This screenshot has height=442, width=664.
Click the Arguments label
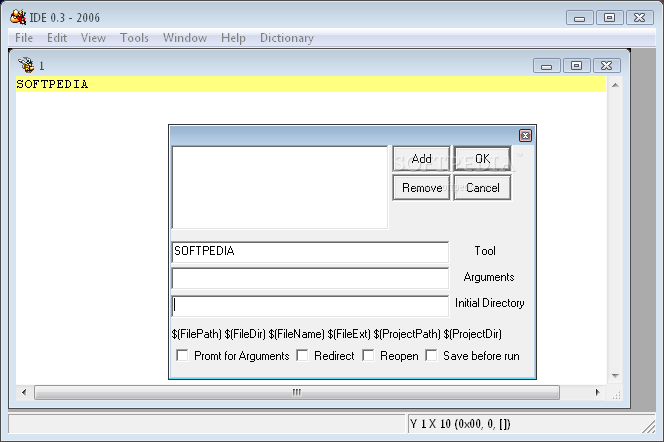click(489, 277)
